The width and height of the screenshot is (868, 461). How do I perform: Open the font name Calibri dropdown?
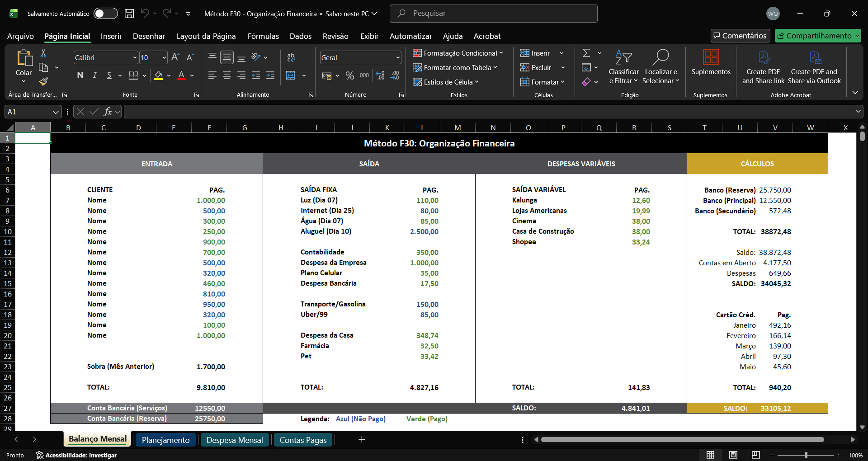135,57
